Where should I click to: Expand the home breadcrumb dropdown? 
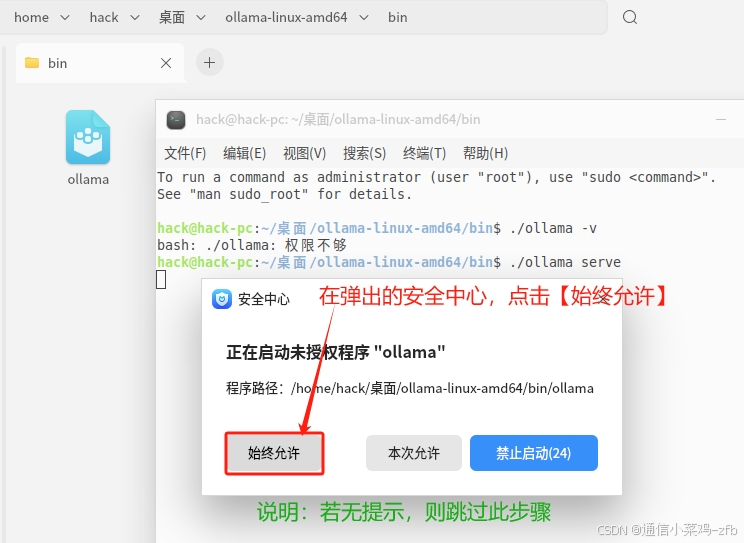tap(65, 18)
